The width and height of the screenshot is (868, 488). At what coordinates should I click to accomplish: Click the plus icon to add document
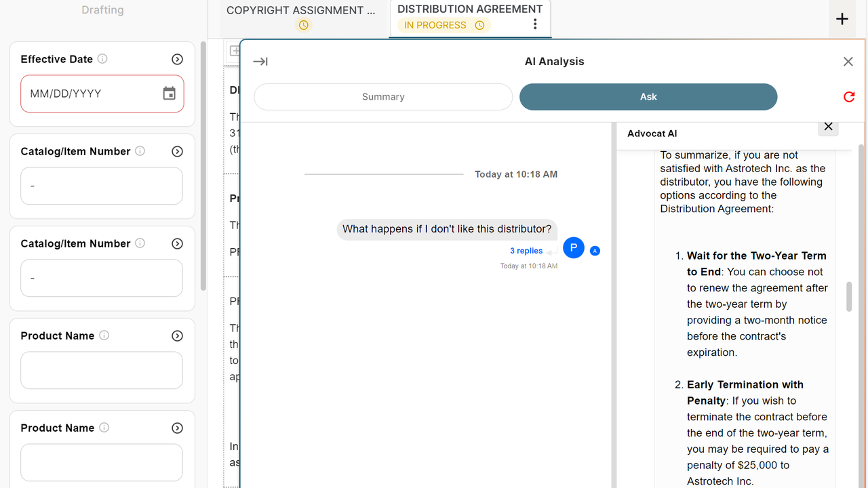pyautogui.click(x=842, y=19)
